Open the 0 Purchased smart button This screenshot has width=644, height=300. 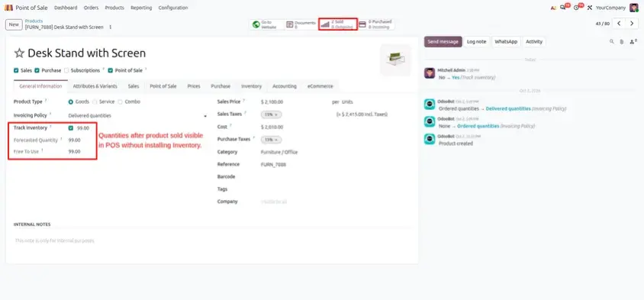coord(376,24)
